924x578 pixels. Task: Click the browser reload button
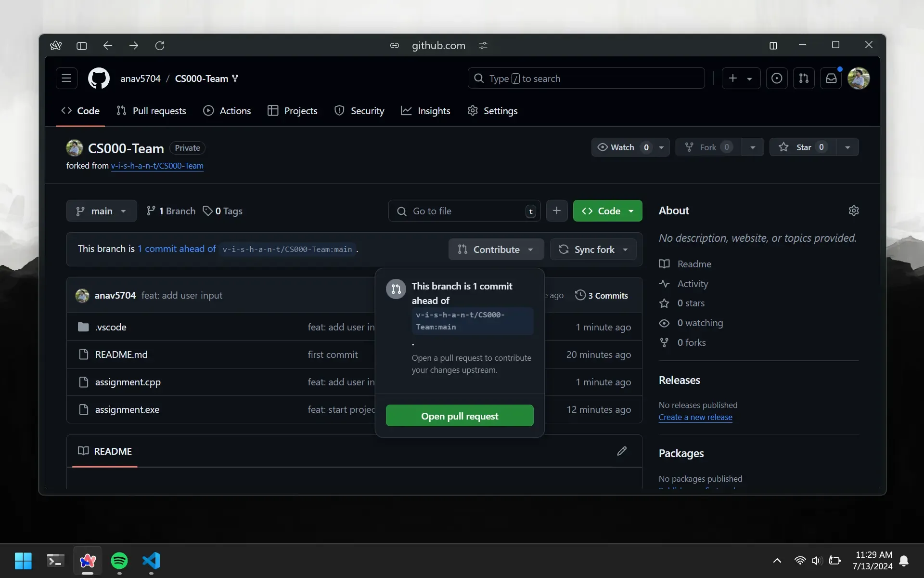pyautogui.click(x=160, y=46)
